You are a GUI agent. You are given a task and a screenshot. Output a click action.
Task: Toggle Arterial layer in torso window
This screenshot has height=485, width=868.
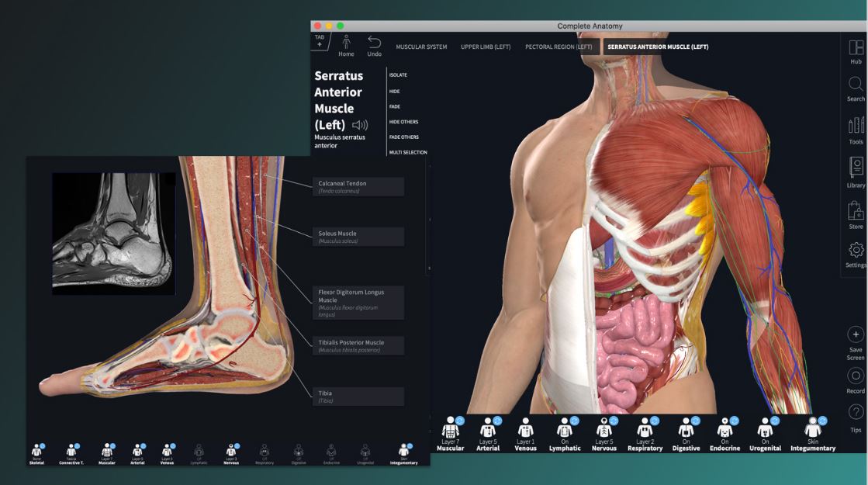pos(488,434)
